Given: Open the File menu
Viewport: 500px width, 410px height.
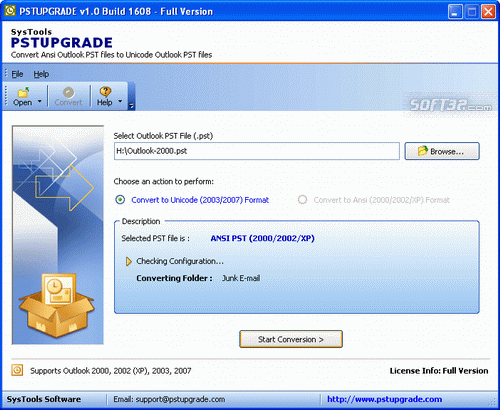Looking at the screenshot, I should [17, 74].
